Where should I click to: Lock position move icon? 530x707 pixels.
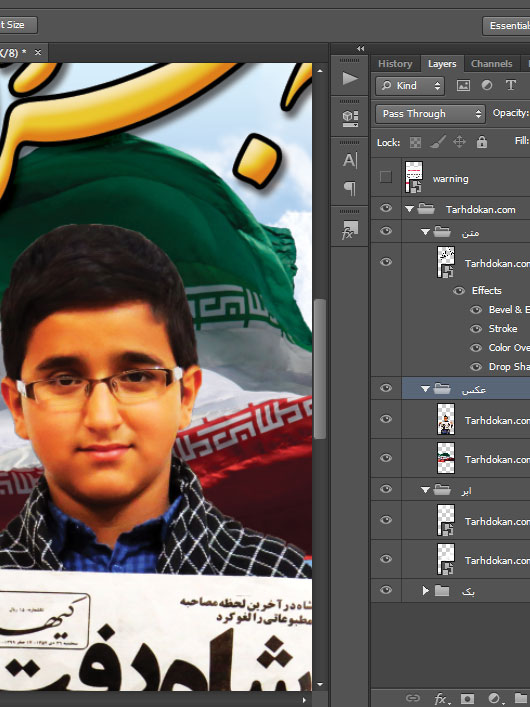(x=459, y=142)
